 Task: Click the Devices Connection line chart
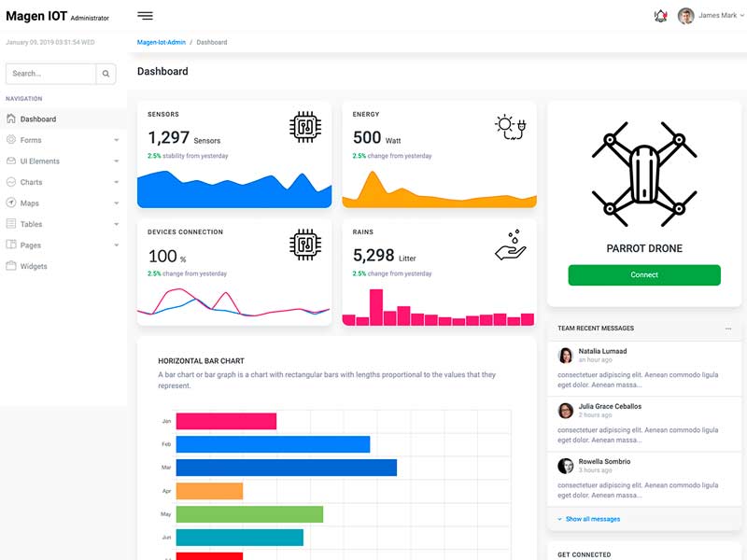(x=234, y=302)
